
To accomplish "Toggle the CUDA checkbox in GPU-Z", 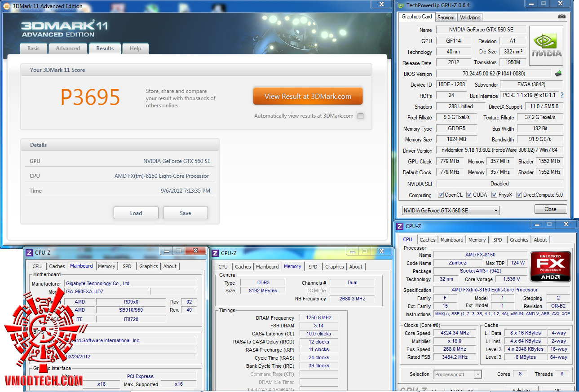I will [x=469, y=195].
